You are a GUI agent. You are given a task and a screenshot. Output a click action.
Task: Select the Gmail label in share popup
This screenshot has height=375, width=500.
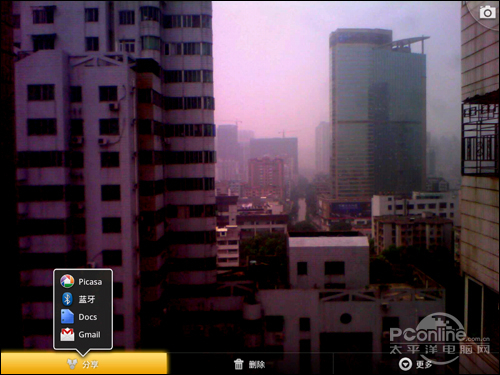(89, 335)
